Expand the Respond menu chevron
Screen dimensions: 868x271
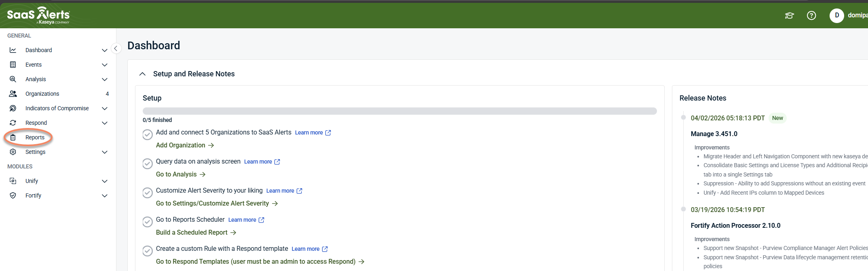[x=104, y=123]
